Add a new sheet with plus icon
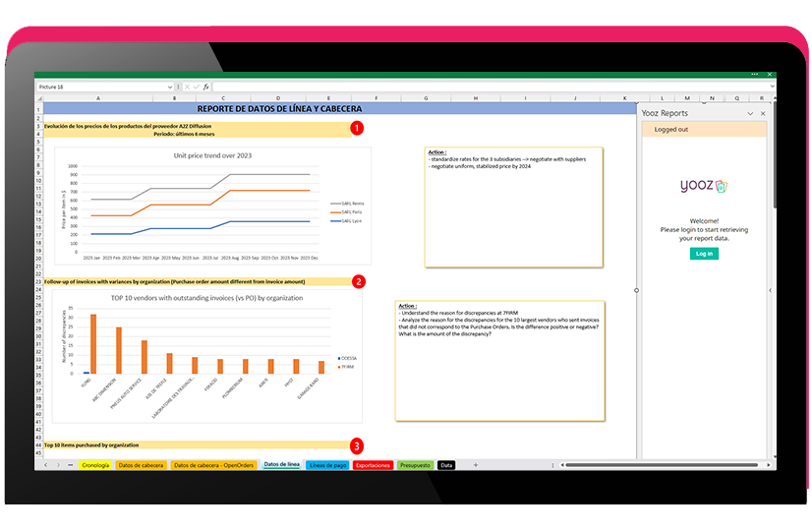 (476, 465)
